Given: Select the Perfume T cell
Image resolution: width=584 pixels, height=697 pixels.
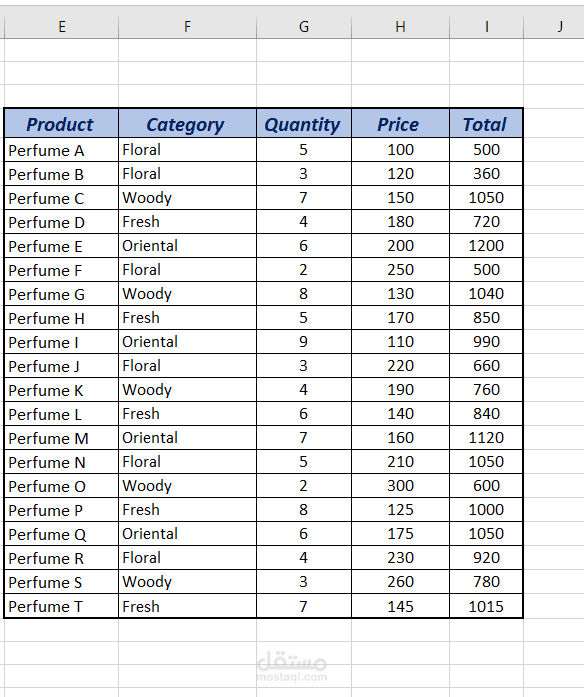Looking at the screenshot, I should pyautogui.click(x=61, y=606).
